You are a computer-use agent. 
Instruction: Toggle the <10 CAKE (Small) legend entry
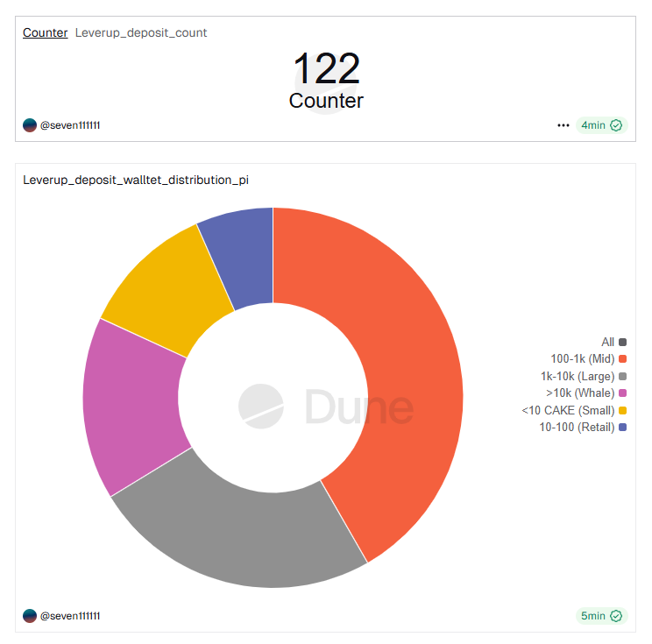574,410
